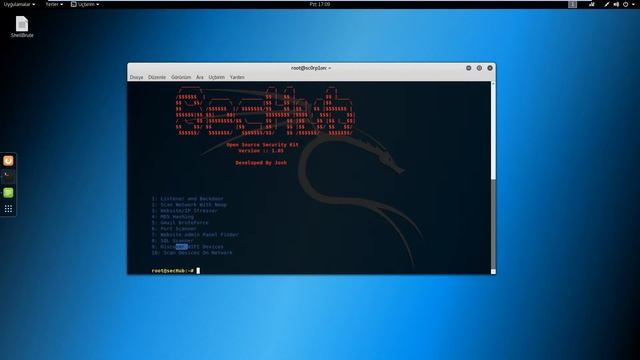Image resolution: width=640 pixels, height=360 pixels.
Task: Click 'Port Scanner' menu line
Action: [174, 229]
